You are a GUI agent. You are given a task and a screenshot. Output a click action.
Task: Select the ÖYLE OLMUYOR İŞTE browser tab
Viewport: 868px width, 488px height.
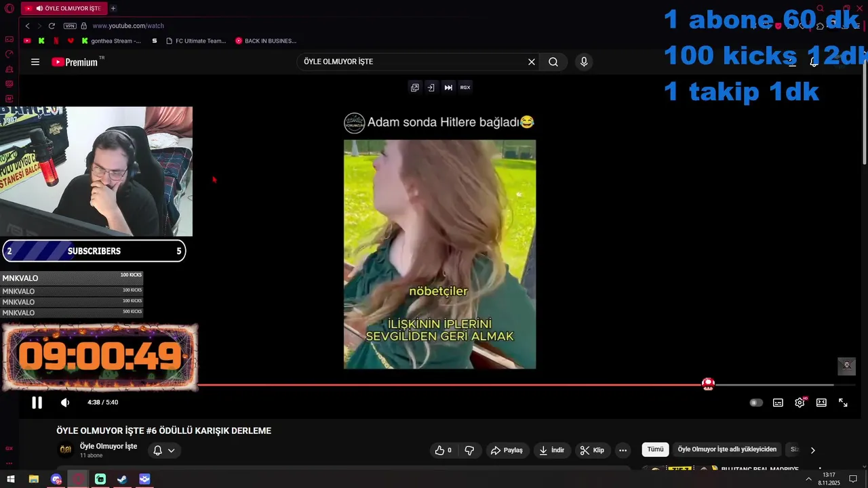(x=62, y=8)
